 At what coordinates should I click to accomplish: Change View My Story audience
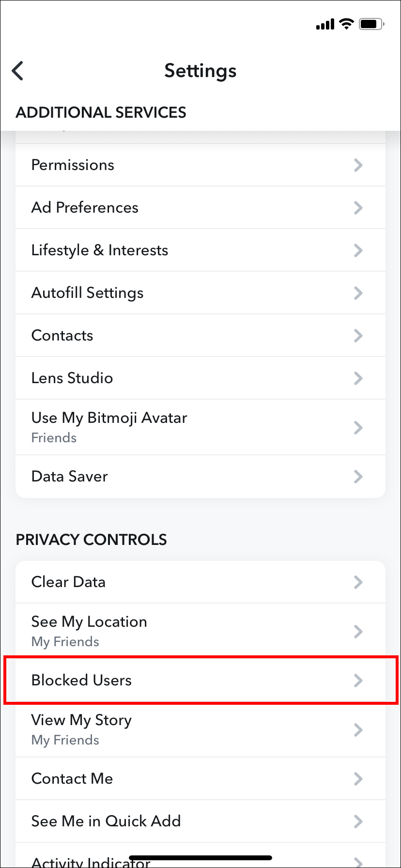200,729
